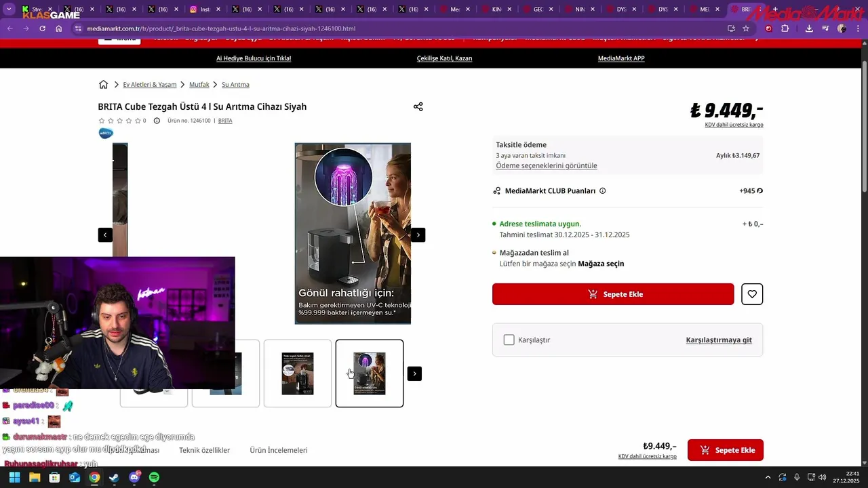Switch to the KIN browser tab
868x488 pixels.
coord(497,9)
